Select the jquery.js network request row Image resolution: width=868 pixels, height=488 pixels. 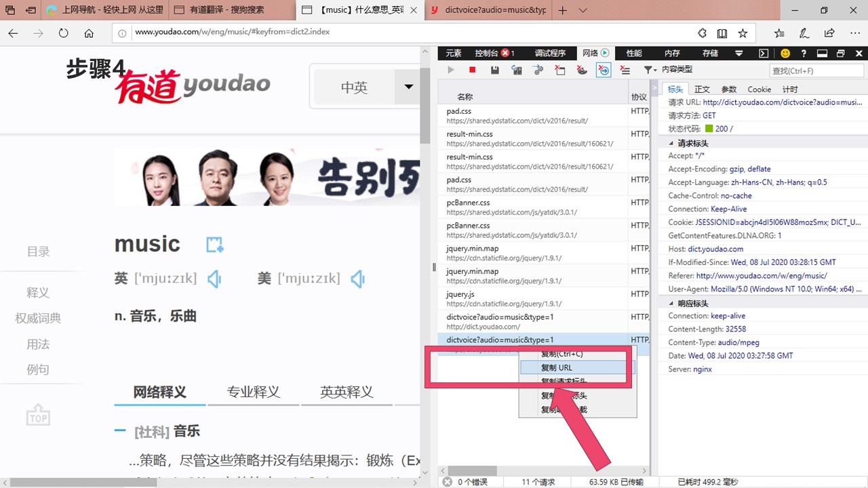click(534, 299)
